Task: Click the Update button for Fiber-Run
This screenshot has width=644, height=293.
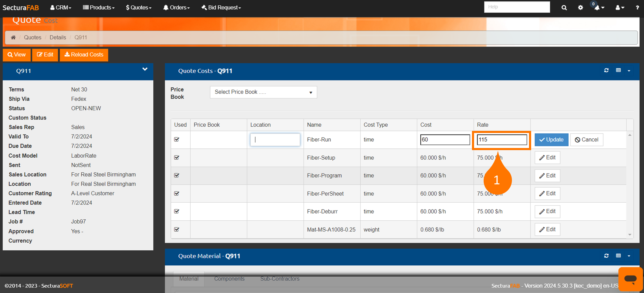Action: [551, 140]
